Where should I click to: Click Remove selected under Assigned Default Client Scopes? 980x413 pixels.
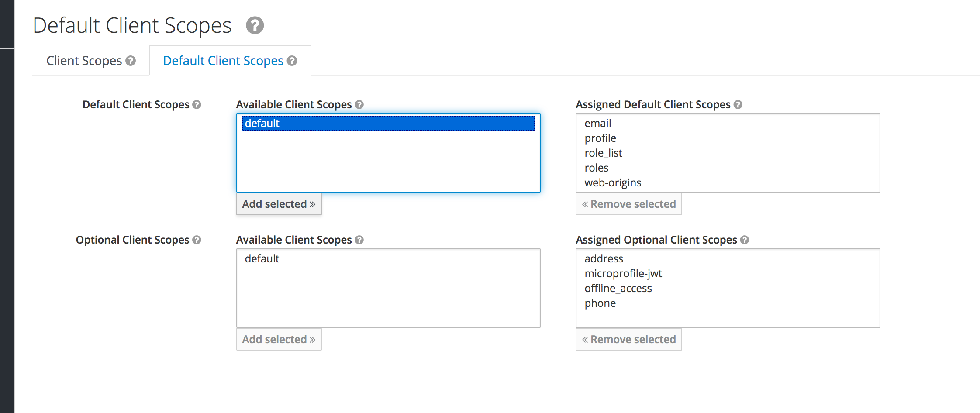(x=628, y=204)
